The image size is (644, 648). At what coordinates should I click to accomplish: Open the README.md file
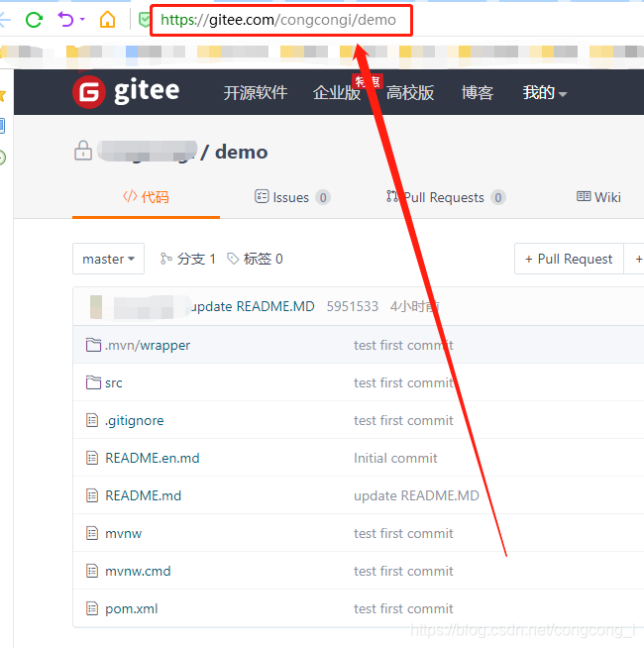pos(143,495)
